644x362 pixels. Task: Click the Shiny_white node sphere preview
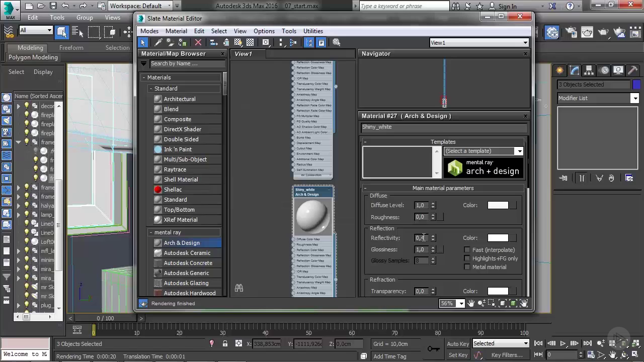(313, 216)
